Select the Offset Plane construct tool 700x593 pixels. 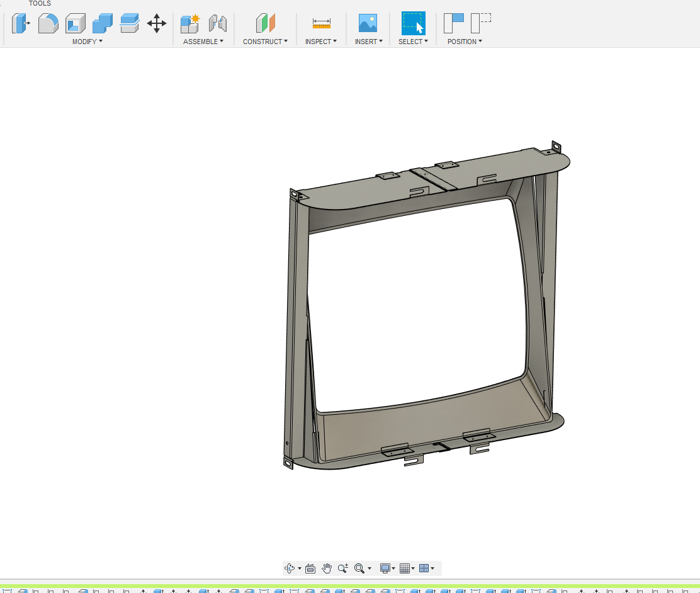point(265,23)
